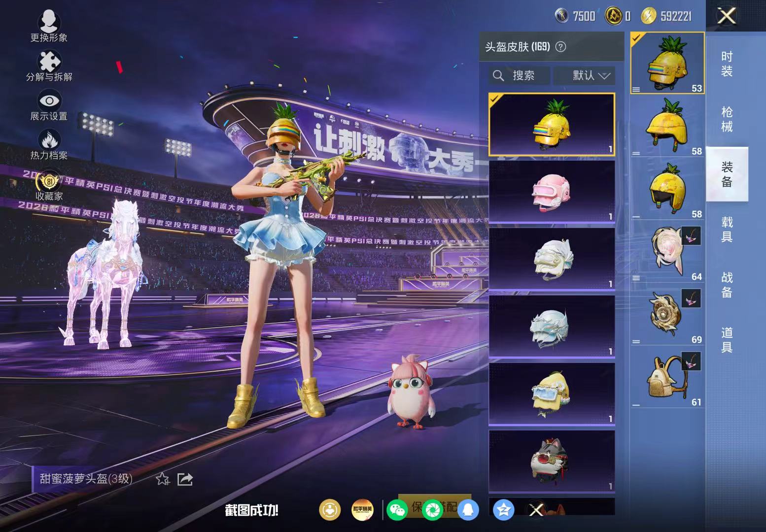Click the 头盔皮肤 (169) header title
Image resolution: width=766 pixels, height=532 pixels.
coord(518,47)
